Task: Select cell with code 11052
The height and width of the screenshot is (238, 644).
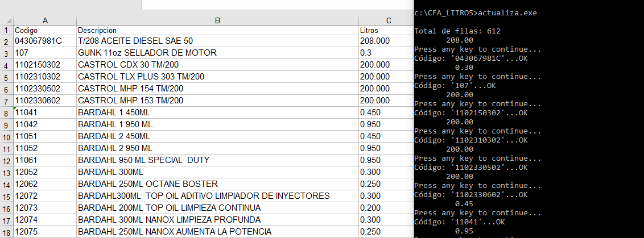Action: [x=45, y=148]
